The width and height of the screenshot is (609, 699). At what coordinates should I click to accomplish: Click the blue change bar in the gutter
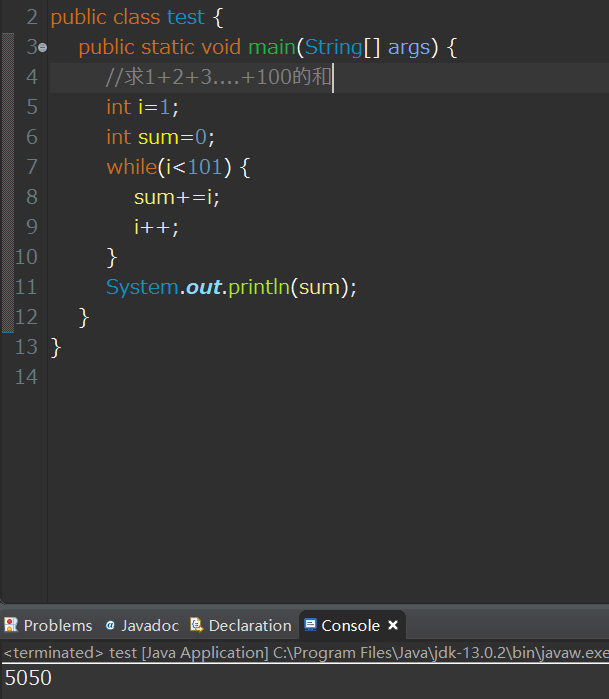(x=8, y=182)
